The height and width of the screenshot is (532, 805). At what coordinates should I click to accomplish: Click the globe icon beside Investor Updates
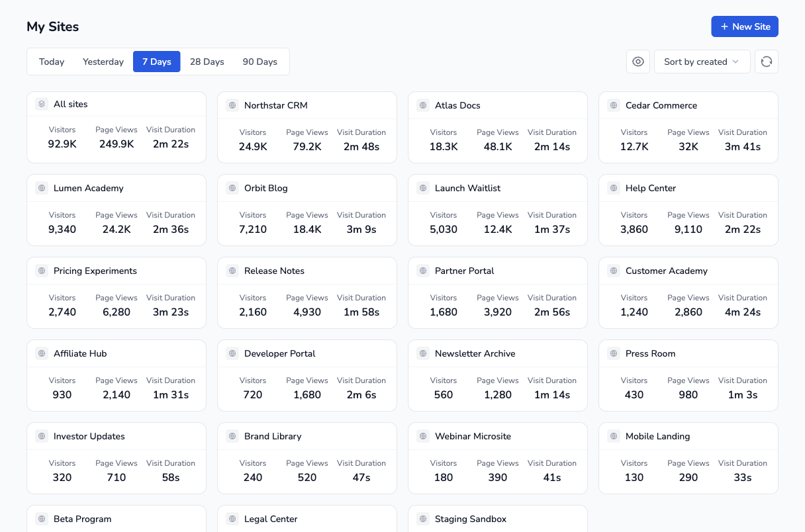[x=42, y=436]
